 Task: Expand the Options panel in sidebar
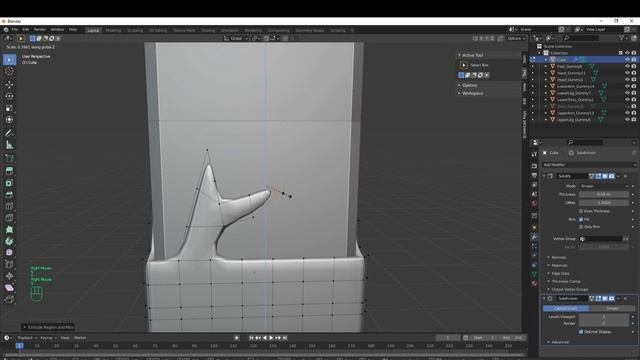click(469, 85)
